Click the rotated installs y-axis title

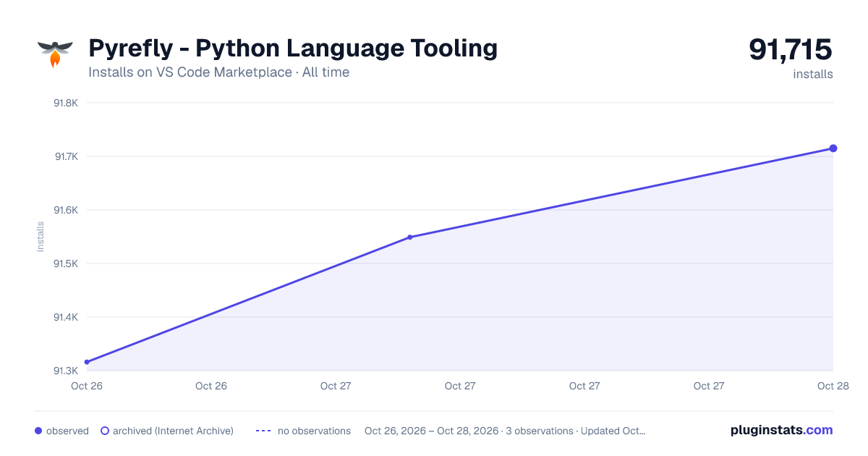coord(41,237)
